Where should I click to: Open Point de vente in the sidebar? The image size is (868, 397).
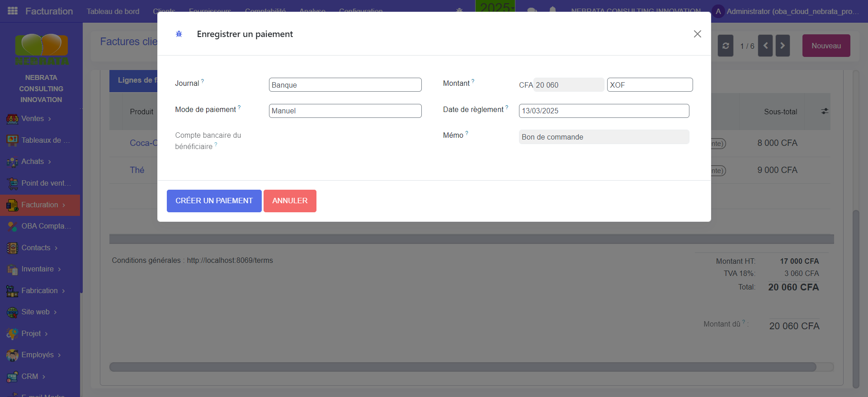[46, 183]
